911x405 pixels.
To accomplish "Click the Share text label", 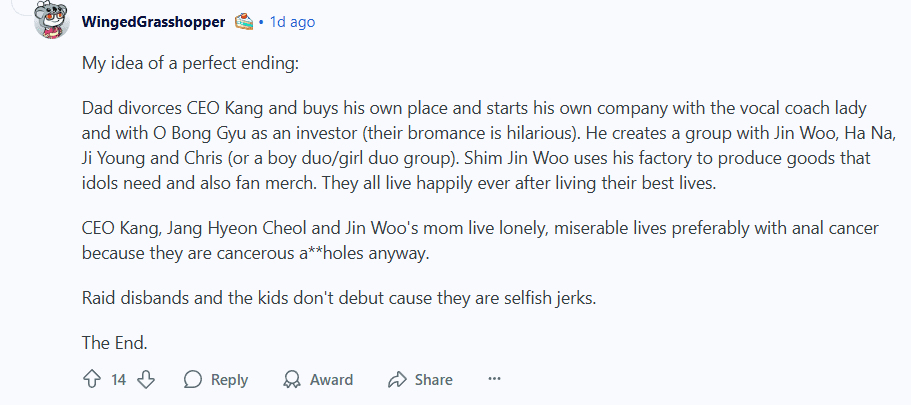I will coord(433,380).
